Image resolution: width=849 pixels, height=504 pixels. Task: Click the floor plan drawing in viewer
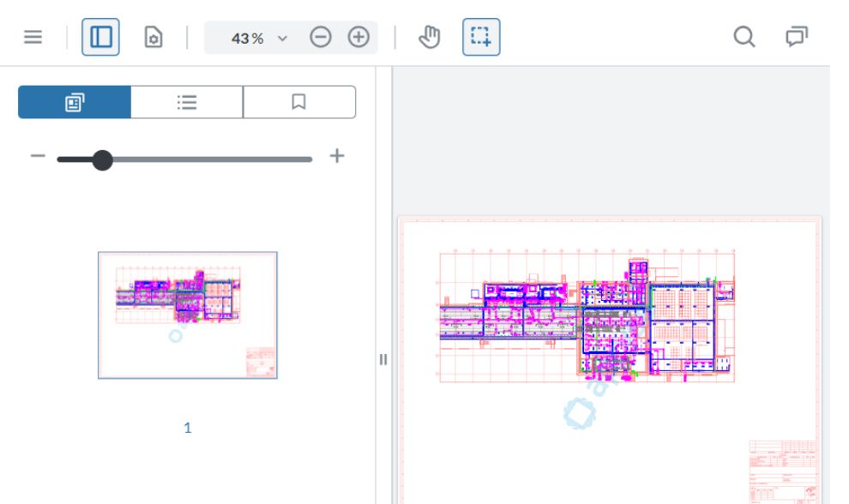(587, 316)
